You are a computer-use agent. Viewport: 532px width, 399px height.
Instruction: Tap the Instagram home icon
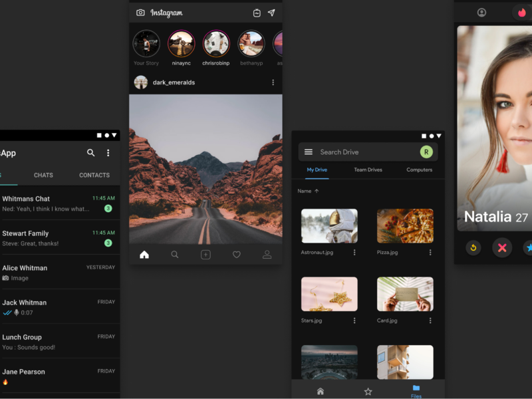pyautogui.click(x=144, y=255)
